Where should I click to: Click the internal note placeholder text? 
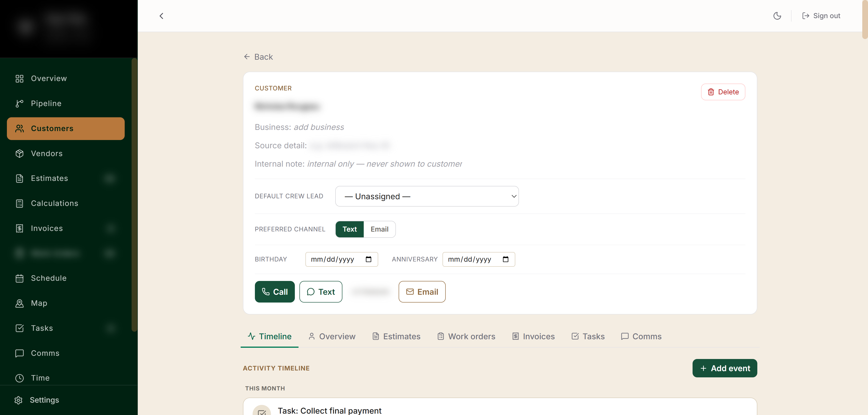[384, 164]
